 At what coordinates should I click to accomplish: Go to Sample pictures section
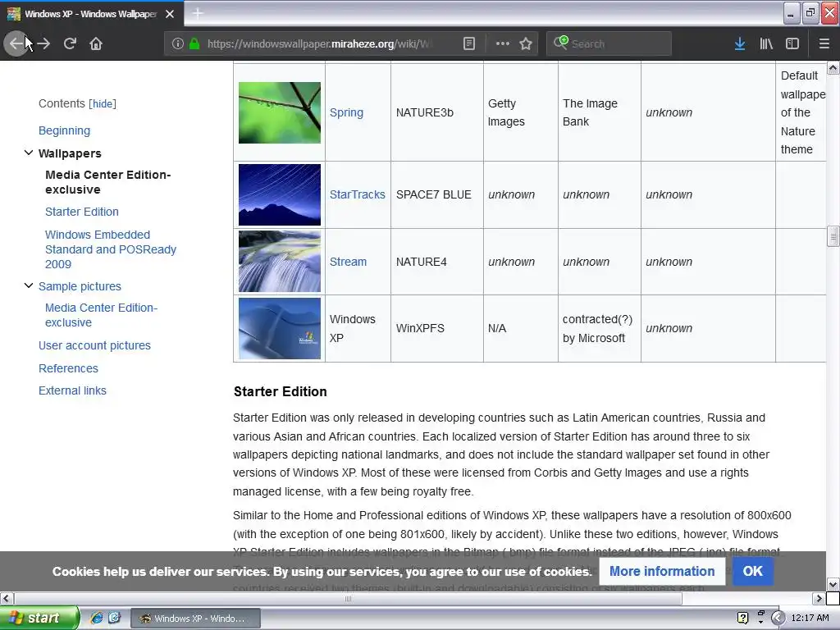coord(80,286)
